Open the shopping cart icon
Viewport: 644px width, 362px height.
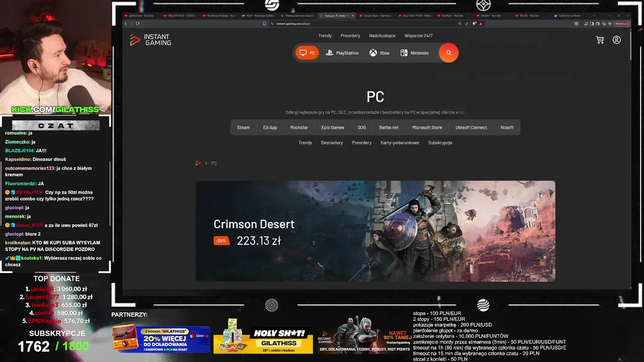(600, 40)
